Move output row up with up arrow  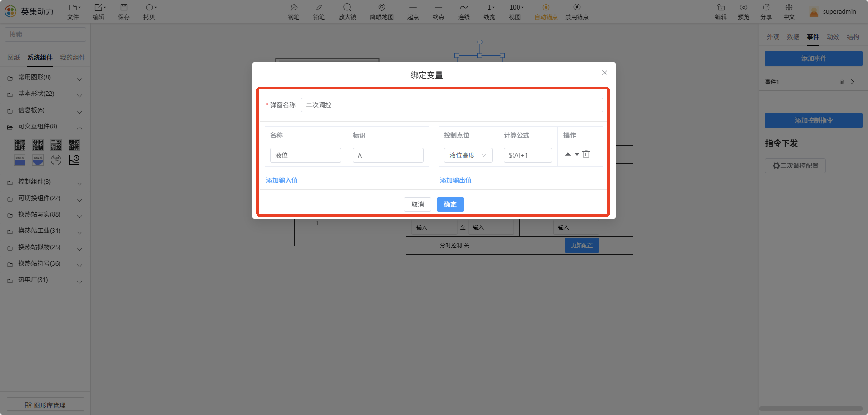(x=568, y=154)
